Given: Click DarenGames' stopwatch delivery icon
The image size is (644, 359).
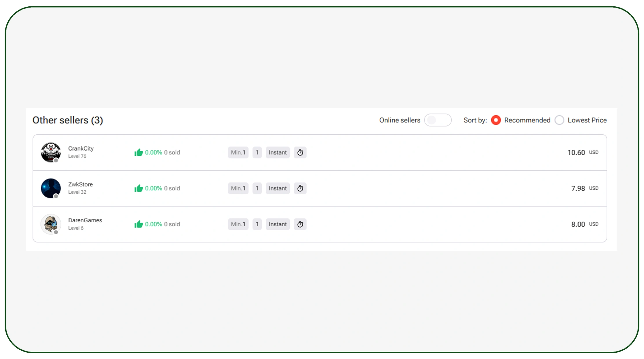Looking at the screenshot, I should click(300, 224).
